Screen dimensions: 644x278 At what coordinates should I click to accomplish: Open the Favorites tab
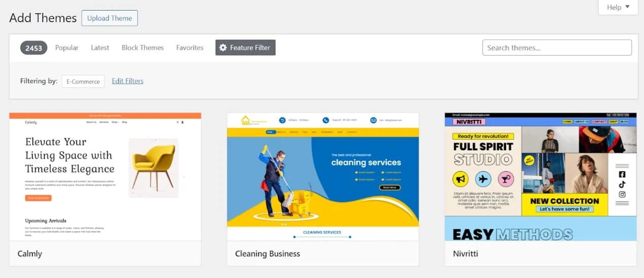tap(190, 48)
